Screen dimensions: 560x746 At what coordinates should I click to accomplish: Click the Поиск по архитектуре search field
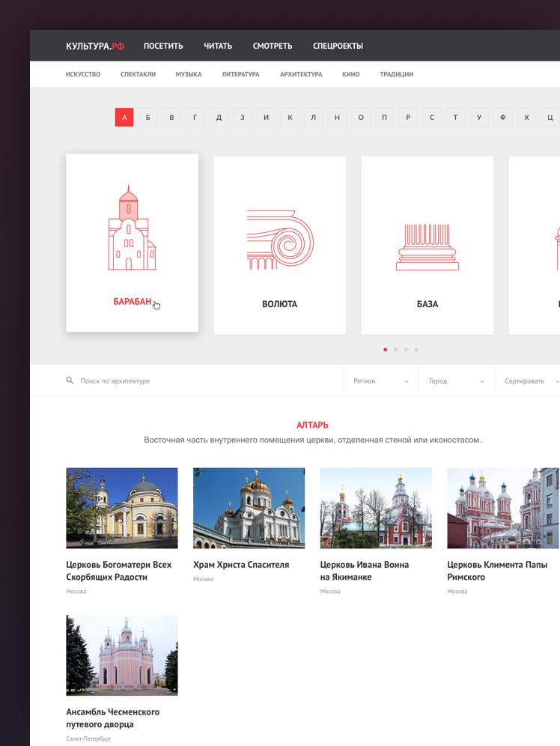coord(202,381)
